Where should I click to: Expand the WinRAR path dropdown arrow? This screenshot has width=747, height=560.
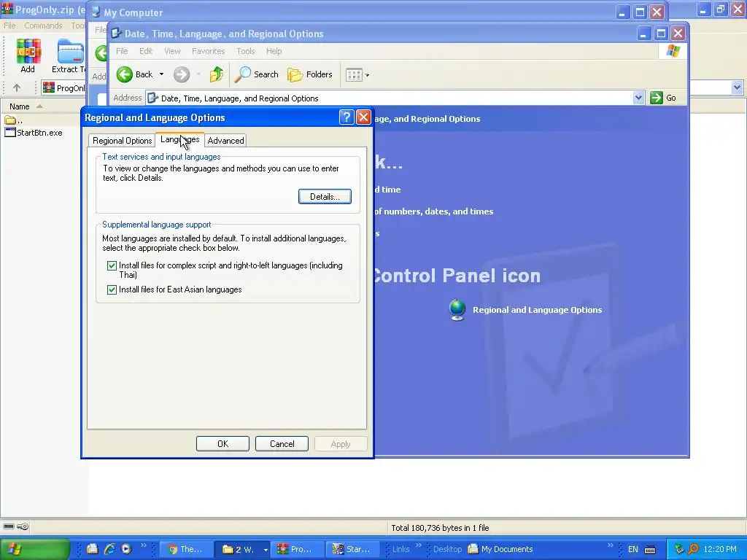pyautogui.click(x=737, y=87)
